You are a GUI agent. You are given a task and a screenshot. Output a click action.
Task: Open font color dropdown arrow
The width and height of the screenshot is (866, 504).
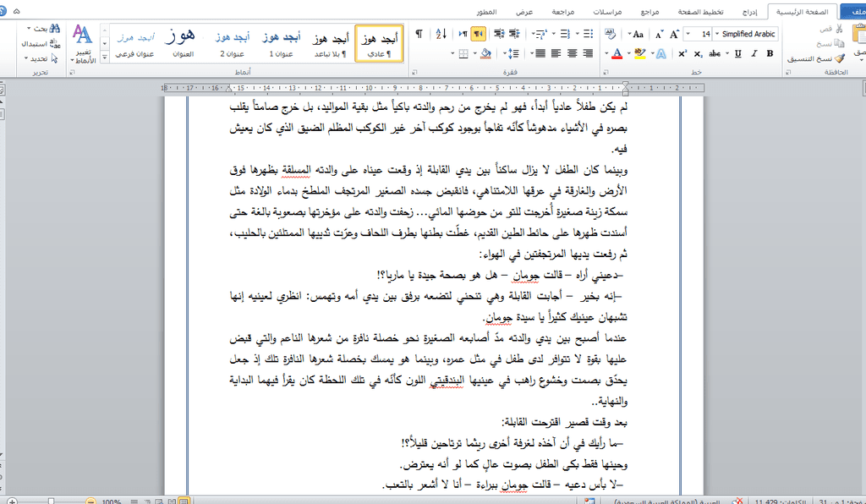coord(607,53)
